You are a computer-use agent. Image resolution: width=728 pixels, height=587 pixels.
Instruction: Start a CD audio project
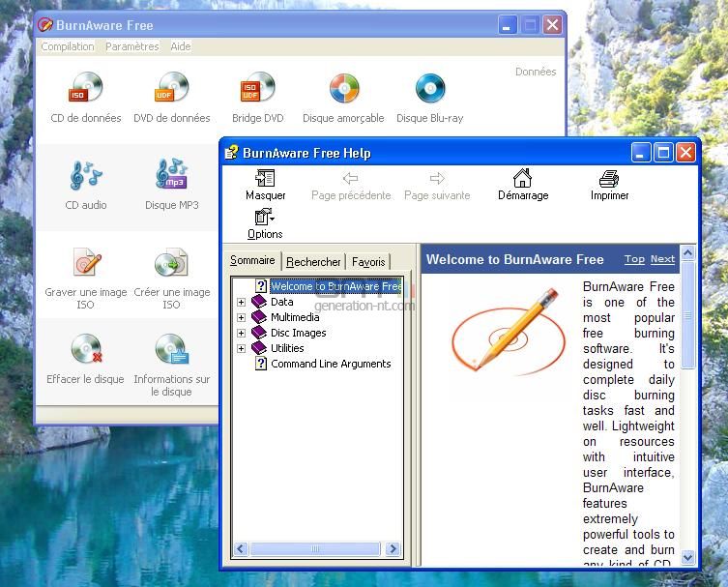click(86, 185)
